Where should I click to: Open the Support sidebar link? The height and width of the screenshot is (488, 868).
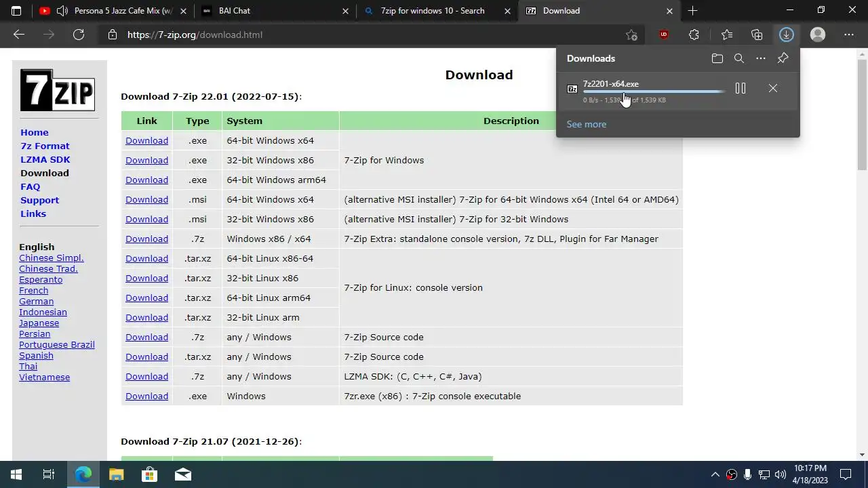coord(39,200)
